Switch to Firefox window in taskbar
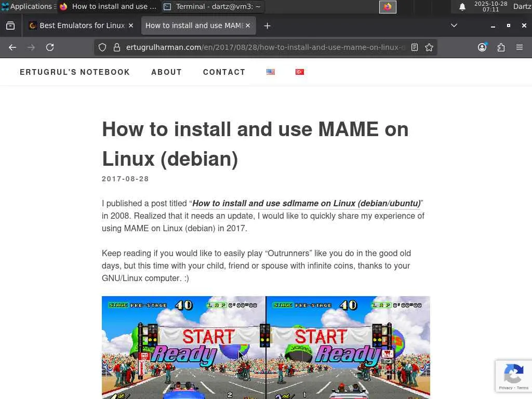This screenshot has width=532, height=399. tap(109, 6)
